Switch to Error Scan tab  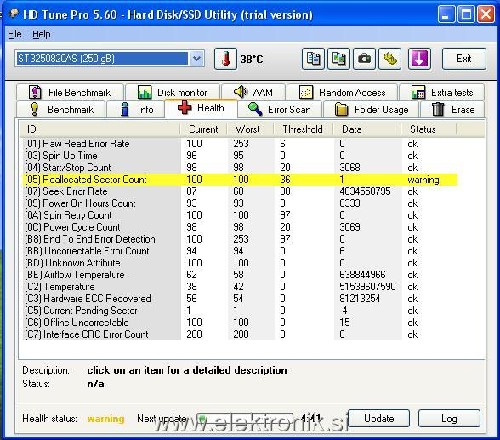(279, 109)
